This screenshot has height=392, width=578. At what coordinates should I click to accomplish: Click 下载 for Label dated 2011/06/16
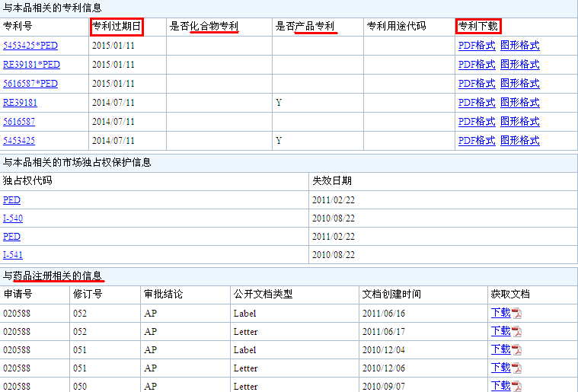coord(500,313)
